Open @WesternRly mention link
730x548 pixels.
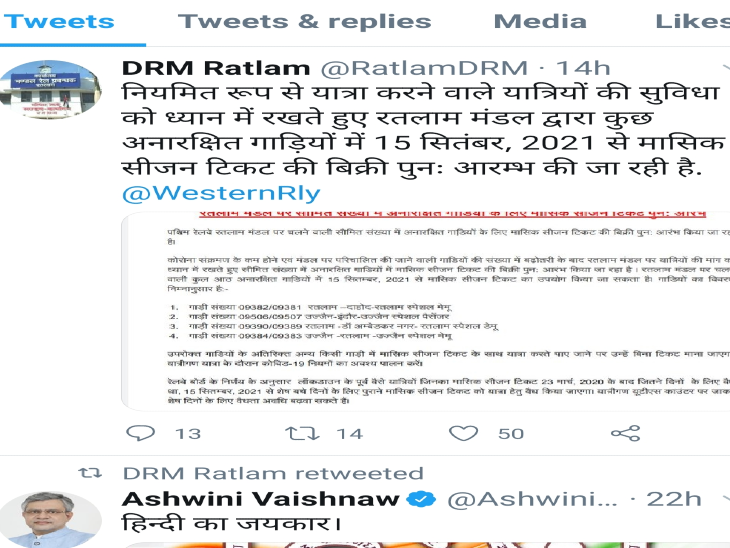[x=221, y=193]
